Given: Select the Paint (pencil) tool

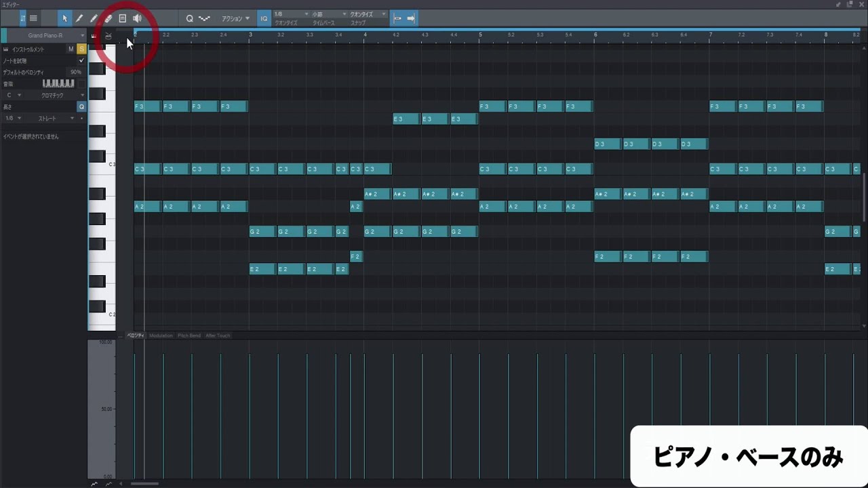Looking at the screenshot, I should click(94, 18).
